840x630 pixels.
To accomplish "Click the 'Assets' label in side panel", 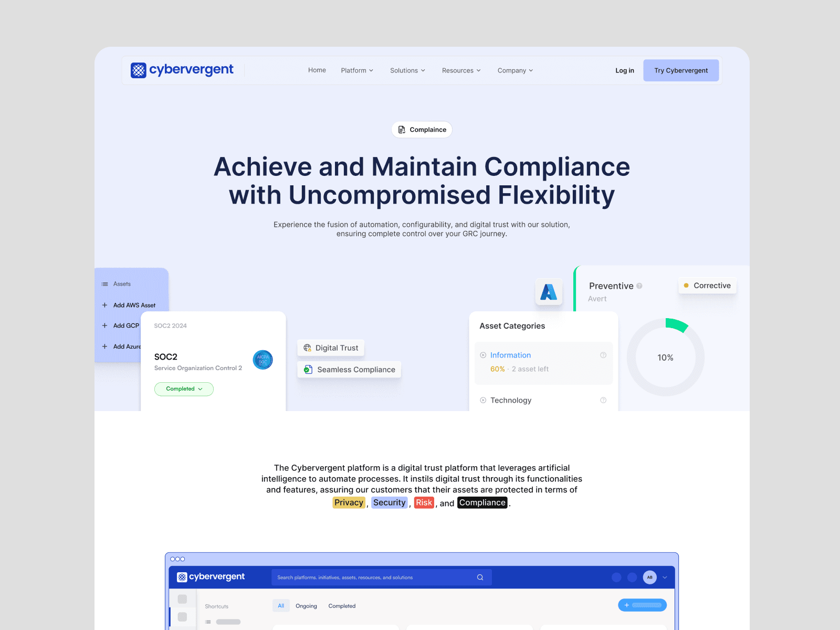I will click(122, 284).
